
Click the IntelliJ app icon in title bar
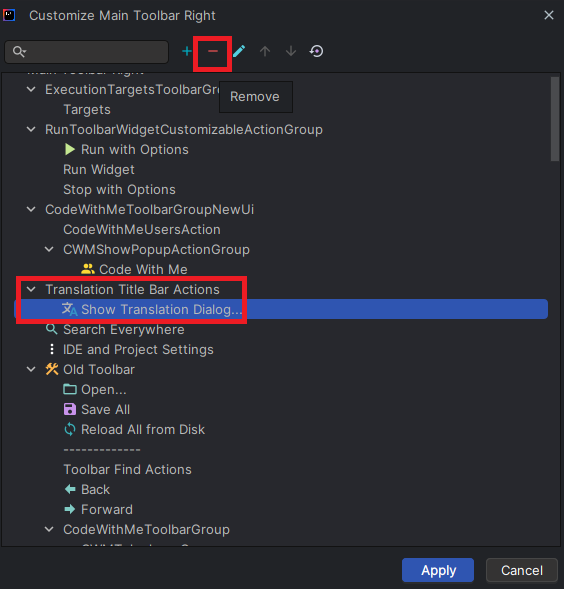[x=9, y=15]
